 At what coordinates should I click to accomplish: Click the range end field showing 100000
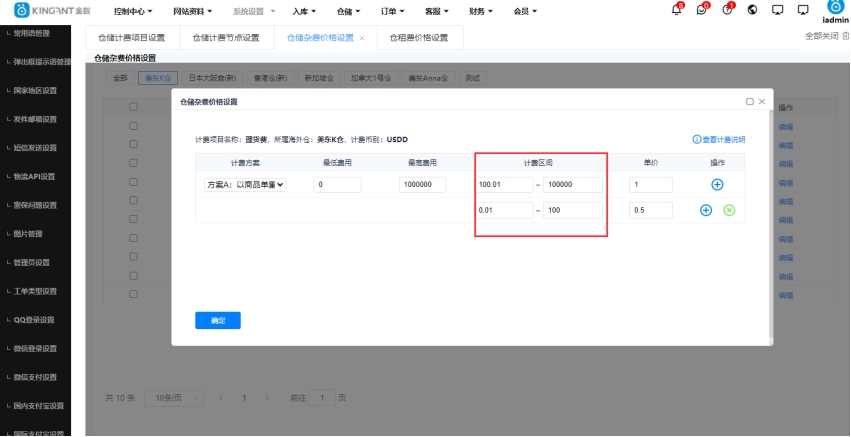click(573, 185)
